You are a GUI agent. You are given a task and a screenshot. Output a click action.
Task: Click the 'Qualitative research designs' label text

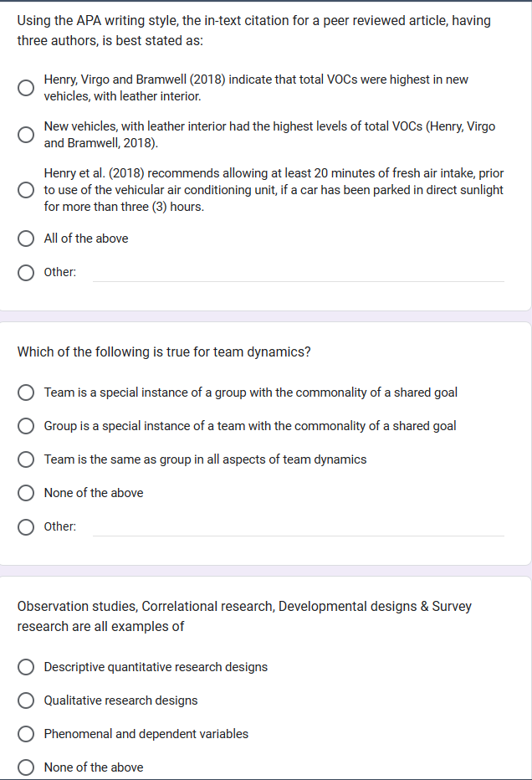[x=120, y=700]
